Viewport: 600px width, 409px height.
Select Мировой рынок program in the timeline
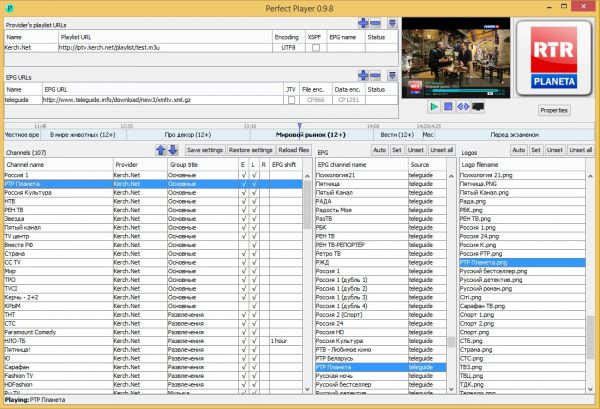click(x=310, y=134)
